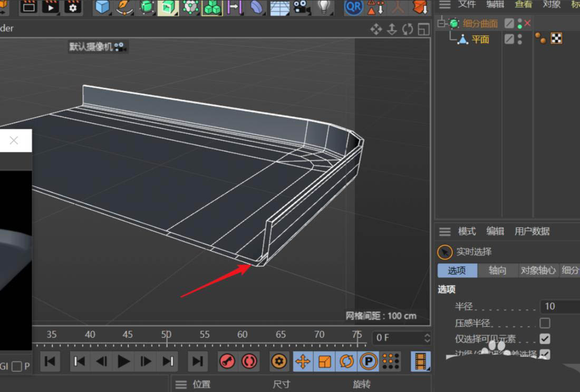
Task: Click the viewport move camera icon
Action: [x=376, y=29]
